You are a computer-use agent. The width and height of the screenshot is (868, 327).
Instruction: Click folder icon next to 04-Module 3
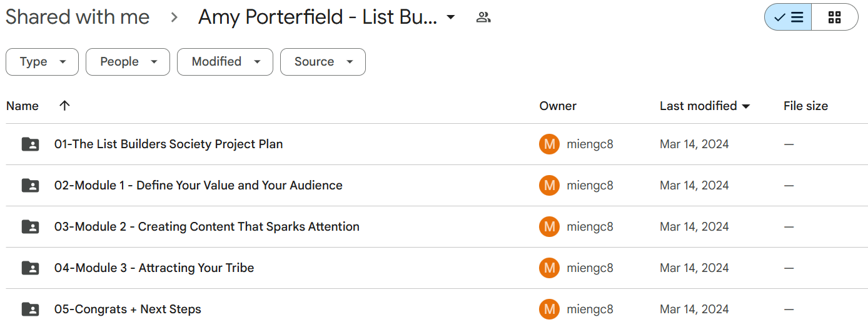pos(30,268)
